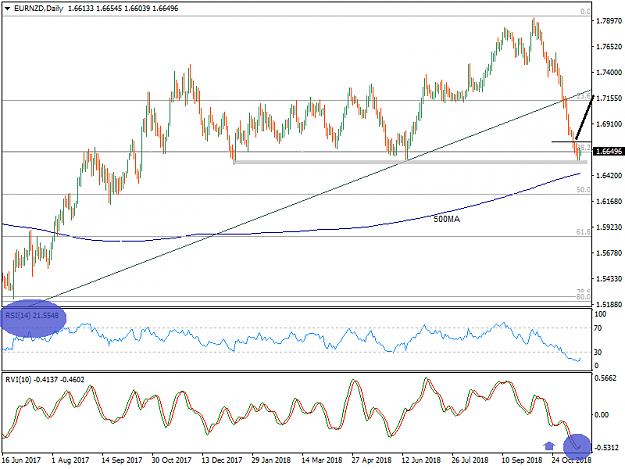Select the 1.54330 price axis label
This screenshot has width=625, height=469.
click(609, 279)
